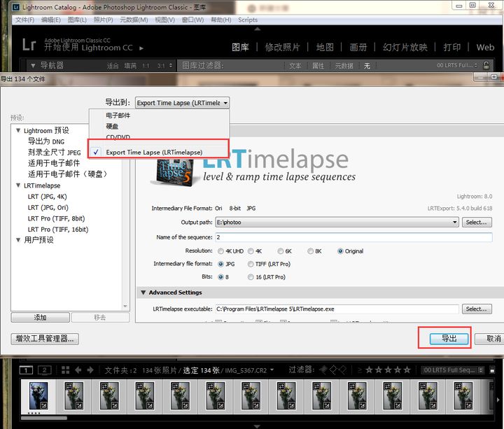Image resolution: width=504 pixels, height=429 pixels.
Task: Click the first rating star filter
Action: [x=369, y=370]
